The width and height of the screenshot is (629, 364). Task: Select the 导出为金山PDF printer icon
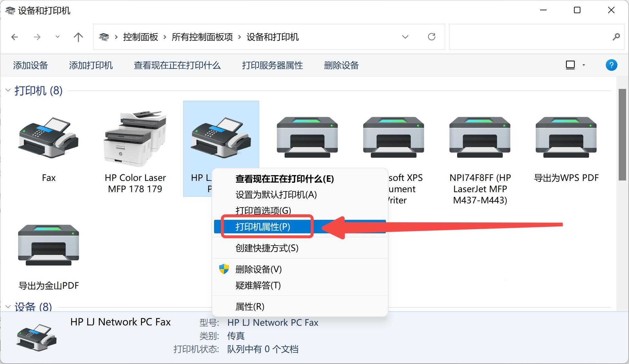pos(49,245)
